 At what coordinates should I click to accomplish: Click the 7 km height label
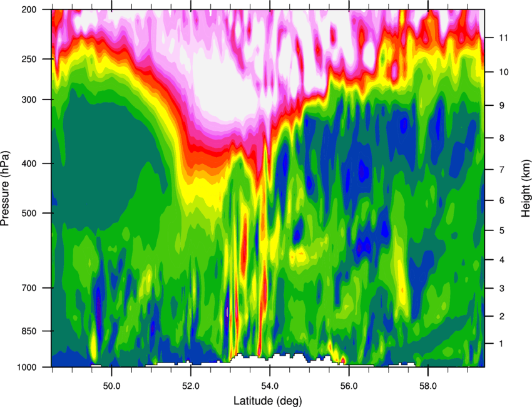pyautogui.click(x=502, y=170)
